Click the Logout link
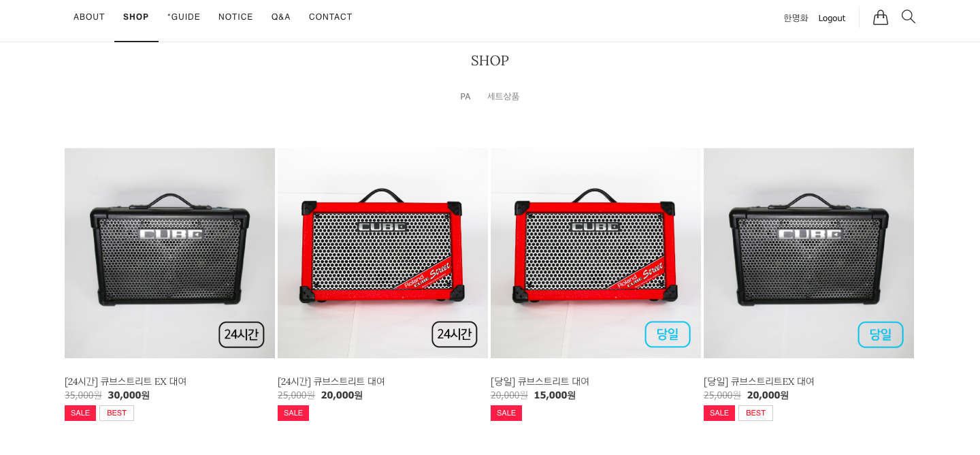 [x=832, y=18]
